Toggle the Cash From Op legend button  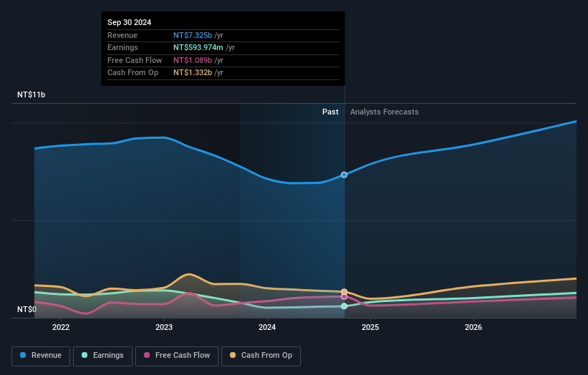261,356
